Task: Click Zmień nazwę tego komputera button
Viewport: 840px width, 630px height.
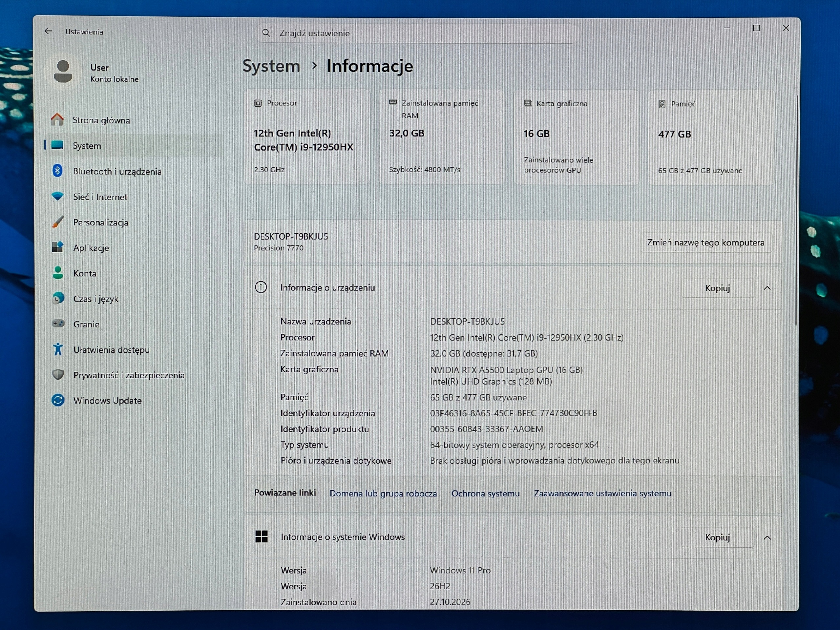Action: [x=705, y=242]
